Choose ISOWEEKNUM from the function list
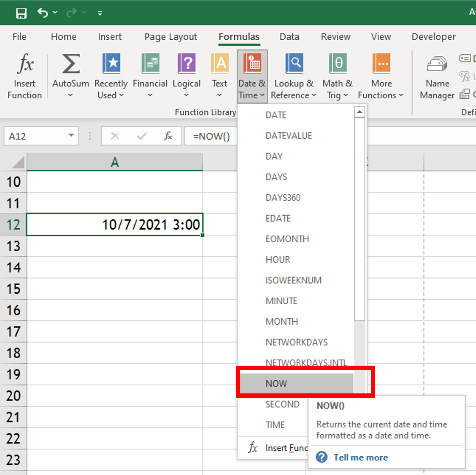 coord(296,280)
